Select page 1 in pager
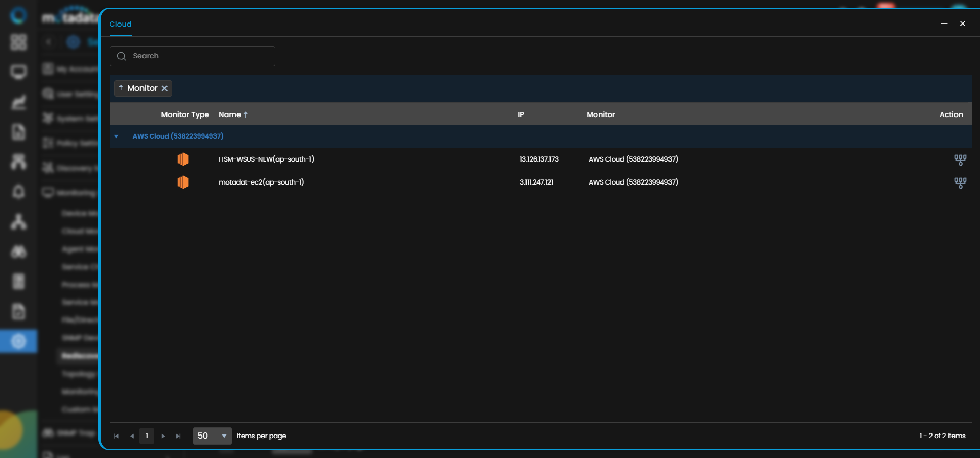The image size is (980, 458). click(x=147, y=436)
